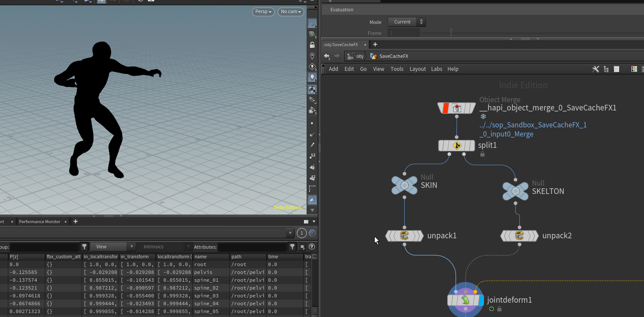644x317 pixels.
Task: Click the obj path breadcrumb button
Action: click(356, 56)
